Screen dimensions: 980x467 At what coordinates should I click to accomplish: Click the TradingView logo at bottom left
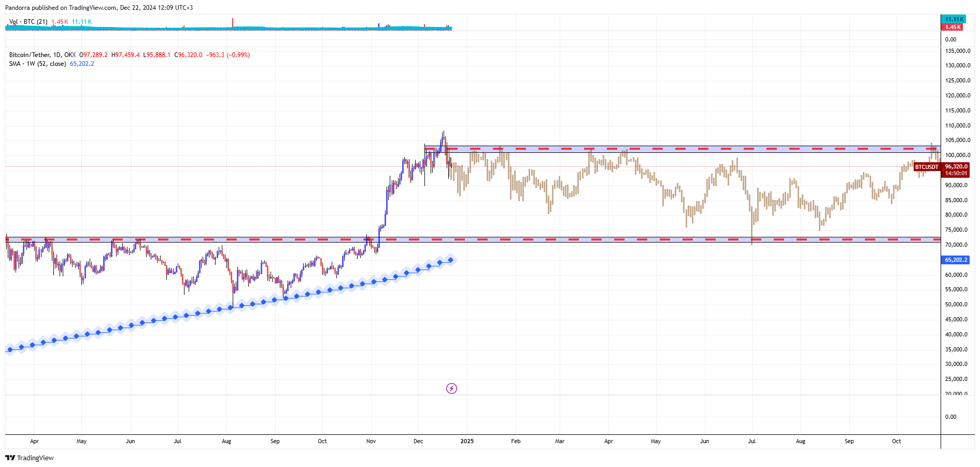click(x=30, y=458)
